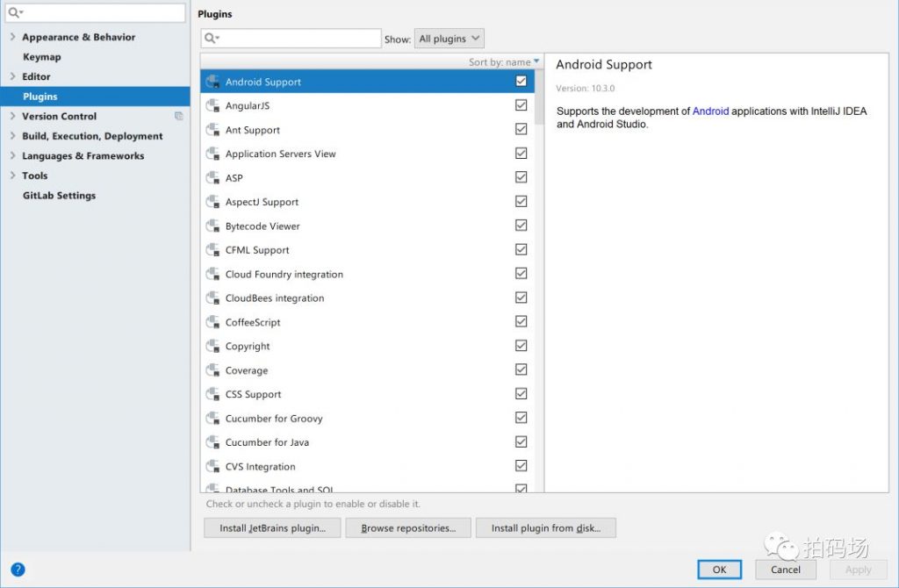Click the Cancel button
This screenshot has height=588, width=899.
tap(786, 569)
